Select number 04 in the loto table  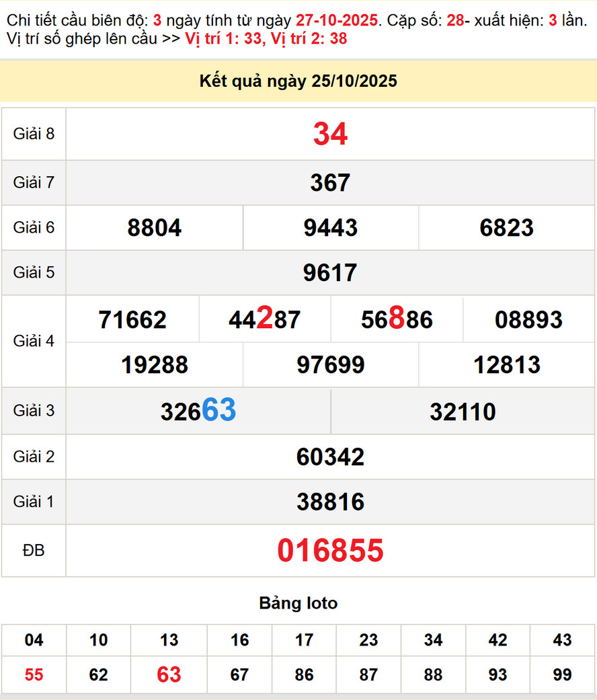click(x=34, y=640)
